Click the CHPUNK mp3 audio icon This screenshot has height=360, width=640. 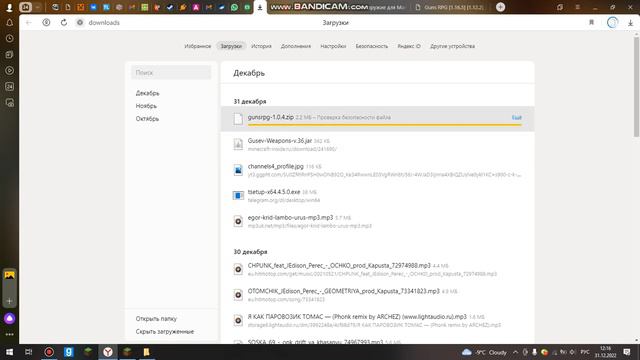tap(238, 269)
